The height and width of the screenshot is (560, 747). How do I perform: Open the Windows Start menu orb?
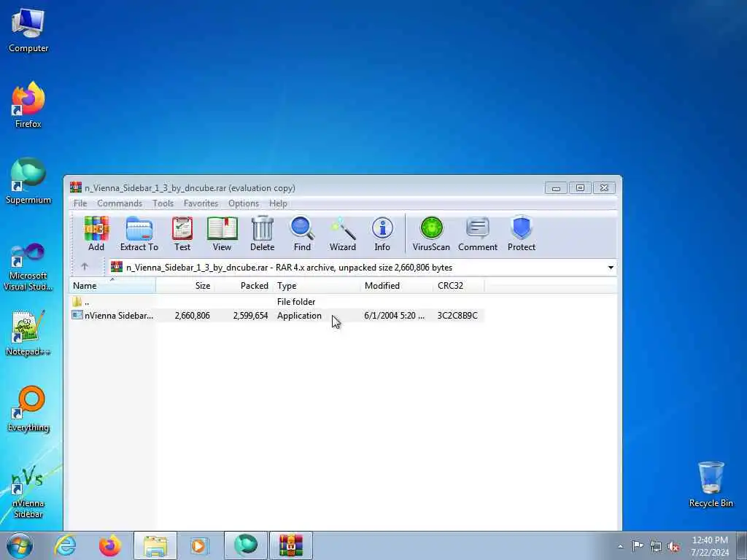coord(20,545)
